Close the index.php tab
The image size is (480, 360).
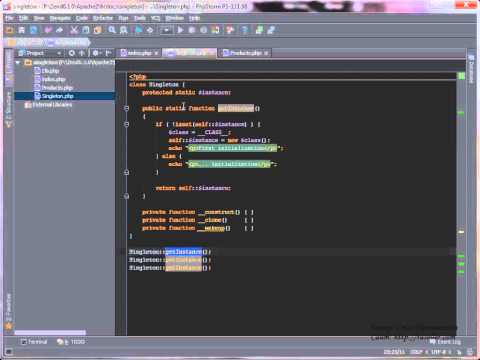click(x=156, y=53)
